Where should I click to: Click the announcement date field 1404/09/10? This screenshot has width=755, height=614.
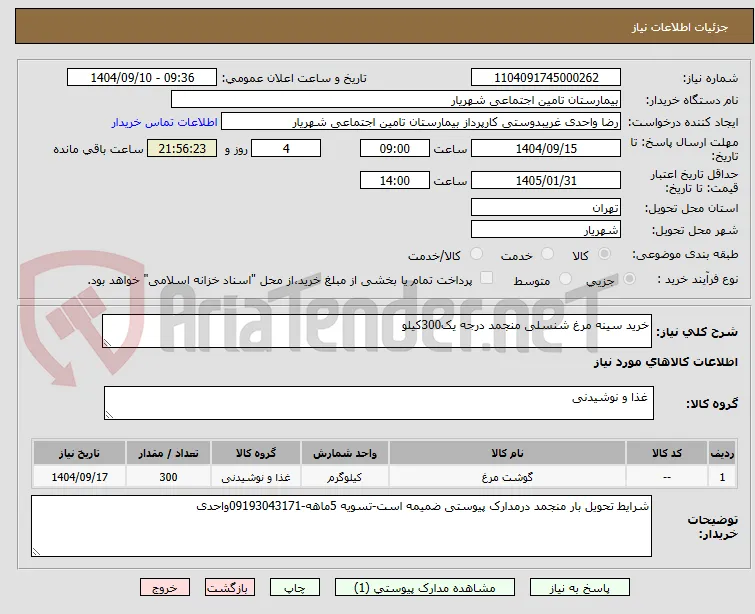tap(142, 78)
